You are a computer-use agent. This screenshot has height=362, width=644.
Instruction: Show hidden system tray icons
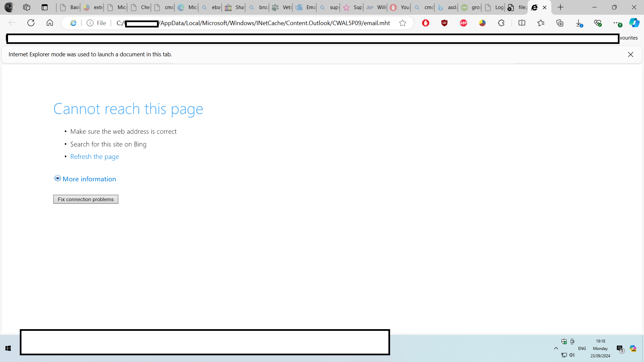(x=556, y=349)
